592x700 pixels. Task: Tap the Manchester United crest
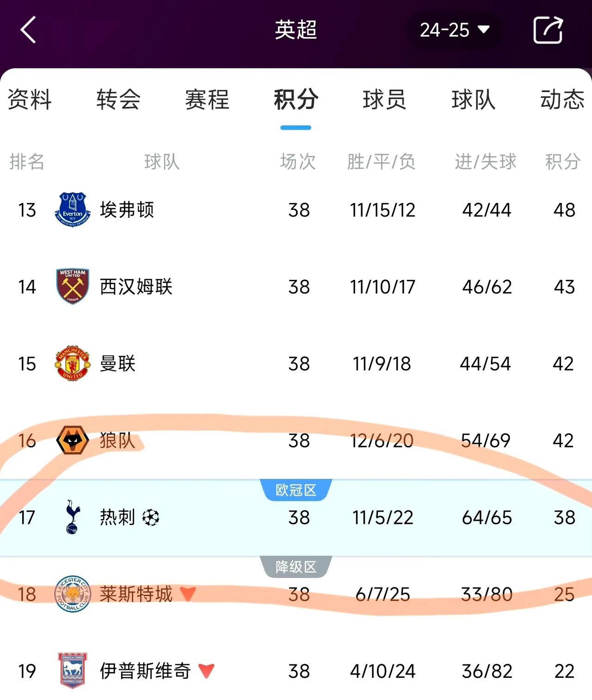[x=72, y=363]
